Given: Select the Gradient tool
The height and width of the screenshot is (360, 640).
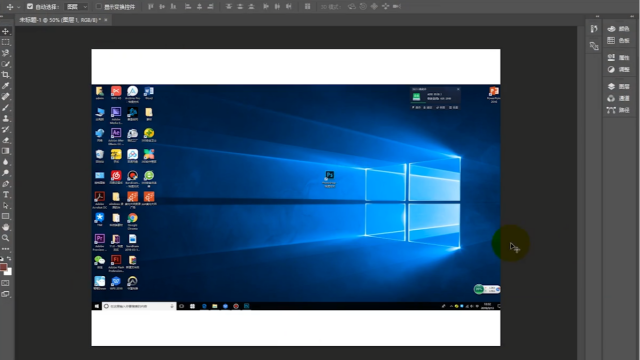Looking at the screenshot, I should [6, 151].
